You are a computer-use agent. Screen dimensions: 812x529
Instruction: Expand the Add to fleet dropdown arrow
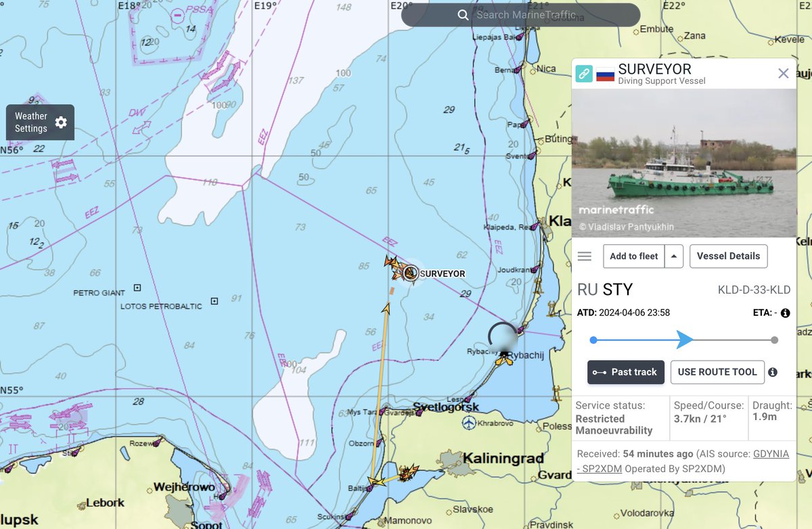(x=673, y=256)
